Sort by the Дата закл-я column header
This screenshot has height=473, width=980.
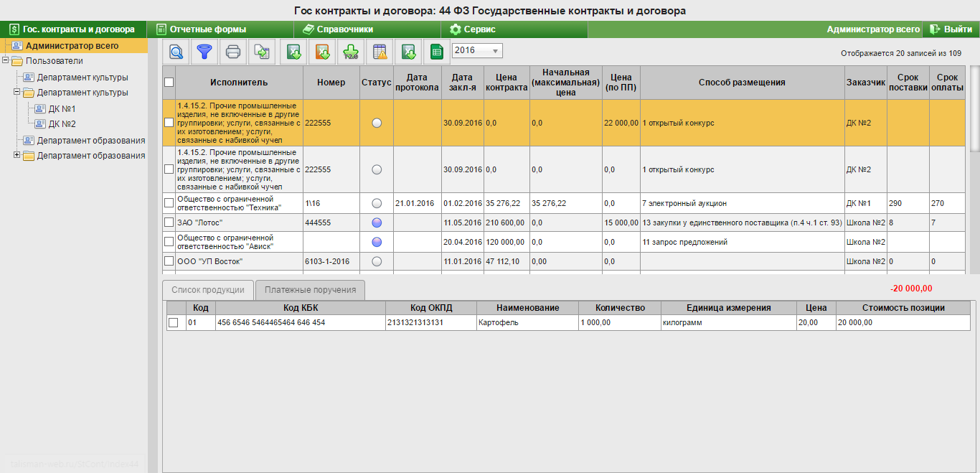[x=463, y=83]
